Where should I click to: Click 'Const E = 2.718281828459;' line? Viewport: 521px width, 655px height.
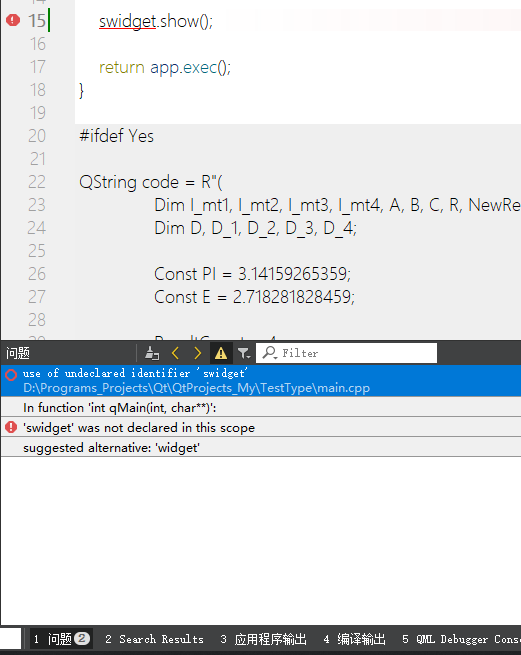click(254, 297)
